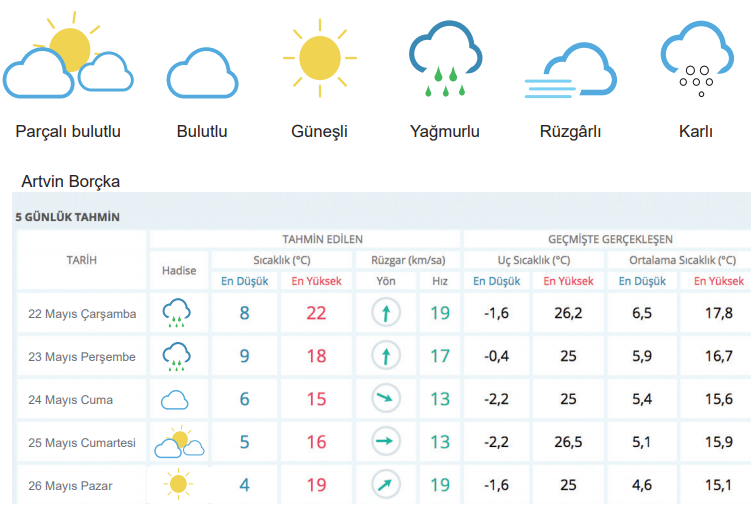Image resolution: width=756 pixels, height=508 pixels.
Task: Click the Parçalı bulutlu weather icon
Action: point(66,60)
